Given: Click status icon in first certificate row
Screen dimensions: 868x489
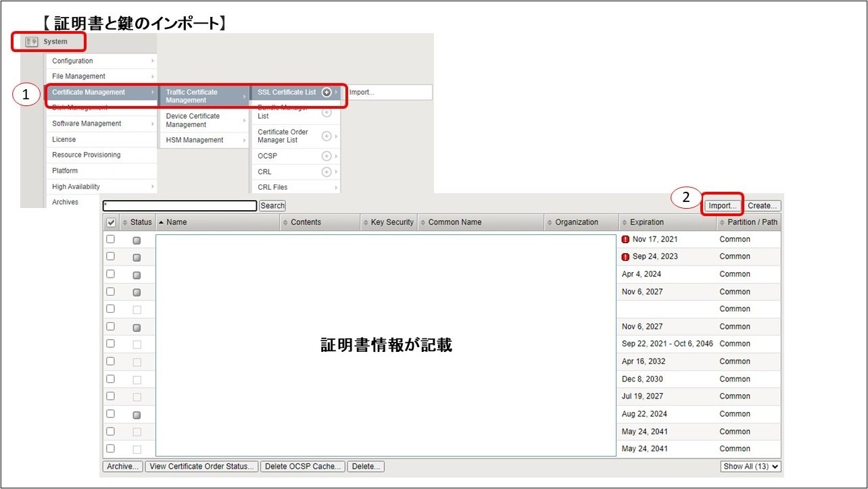Looking at the screenshot, I should pos(137,240).
